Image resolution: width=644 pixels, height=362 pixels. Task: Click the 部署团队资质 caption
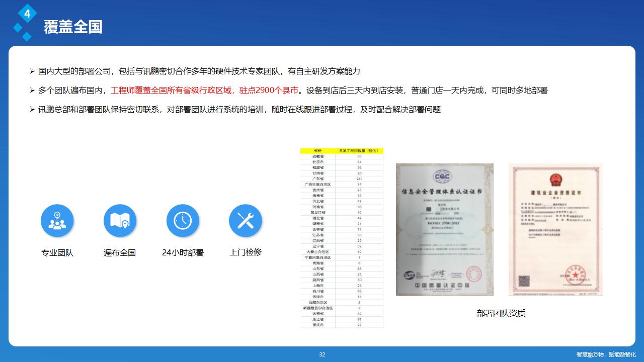(x=501, y=313)
